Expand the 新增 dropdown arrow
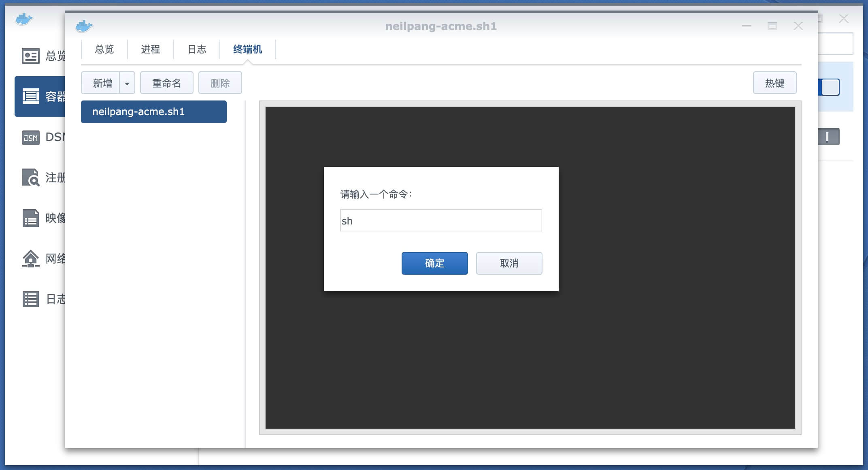The width and height of the screenshot is (868, 470). 127,83
